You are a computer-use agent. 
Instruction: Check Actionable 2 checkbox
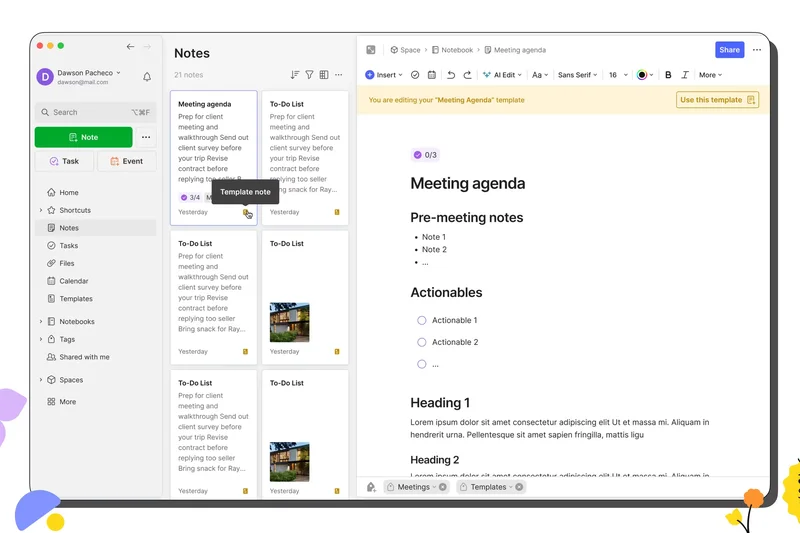click(x=421, y=342)
